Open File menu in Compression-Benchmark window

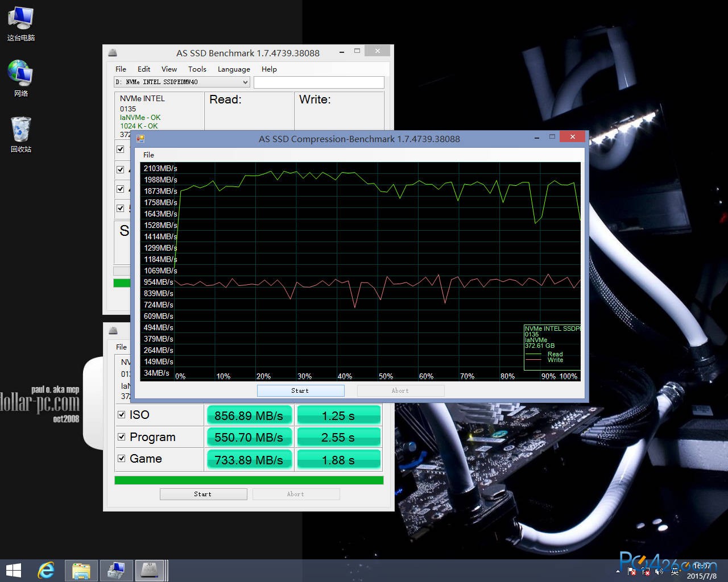148,155
